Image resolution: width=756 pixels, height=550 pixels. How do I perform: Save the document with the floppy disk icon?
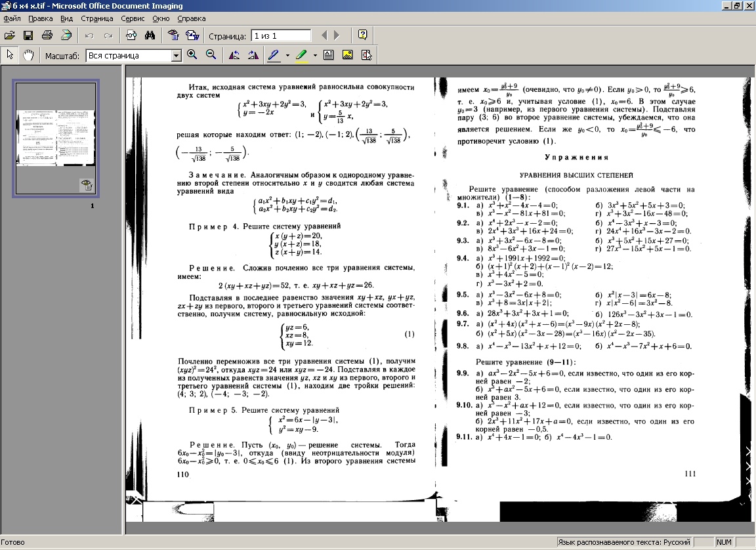click(28, 35)
